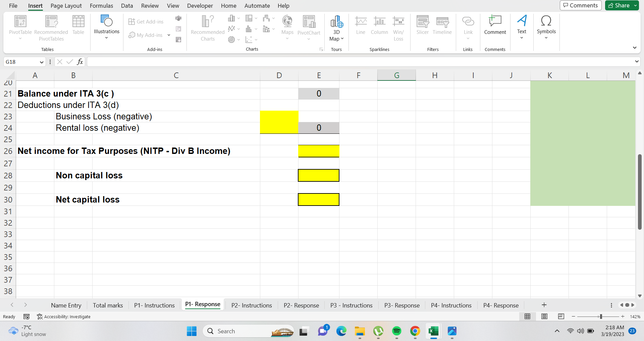This screenshot has height=341, width=644.
Task: Insert a pie chart
Action: [232, 39]
